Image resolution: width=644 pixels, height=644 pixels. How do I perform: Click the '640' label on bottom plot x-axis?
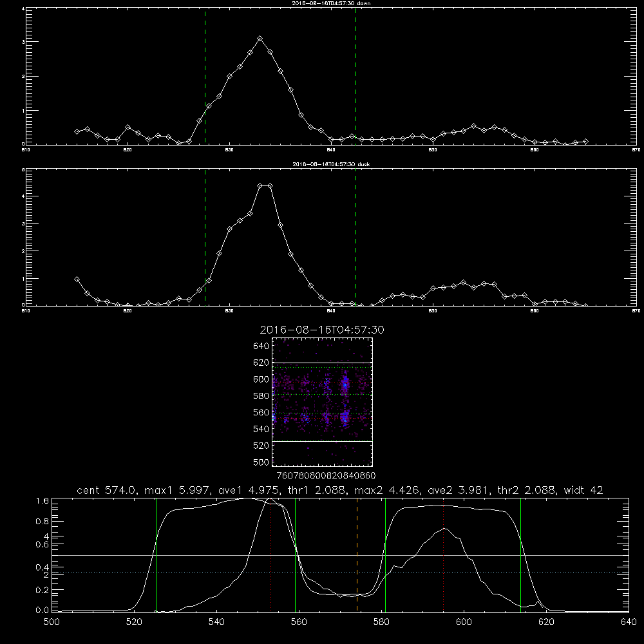click(x=629, y=622)
